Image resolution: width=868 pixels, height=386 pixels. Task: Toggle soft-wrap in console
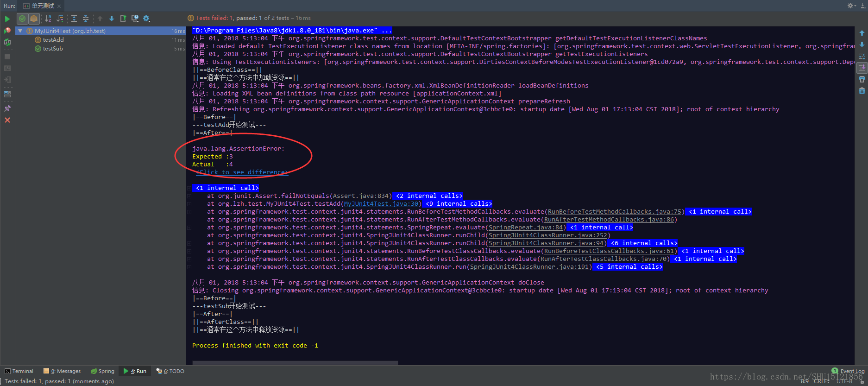click(862, 56)
